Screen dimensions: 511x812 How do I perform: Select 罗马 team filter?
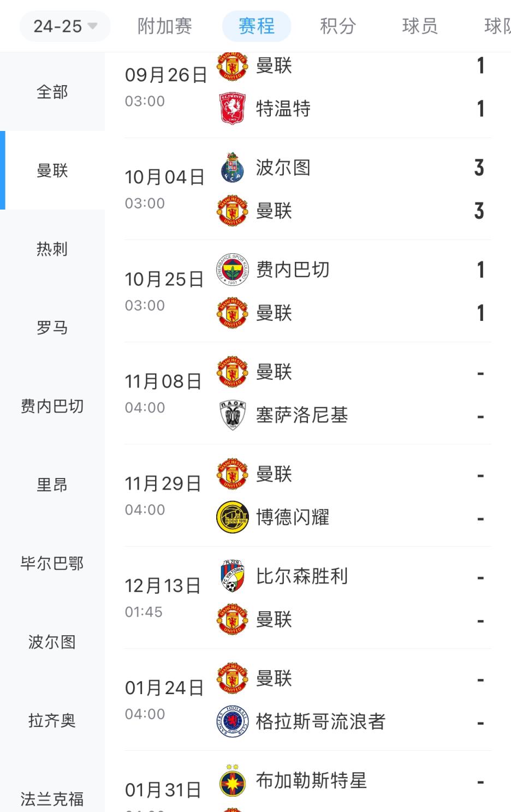52,327
